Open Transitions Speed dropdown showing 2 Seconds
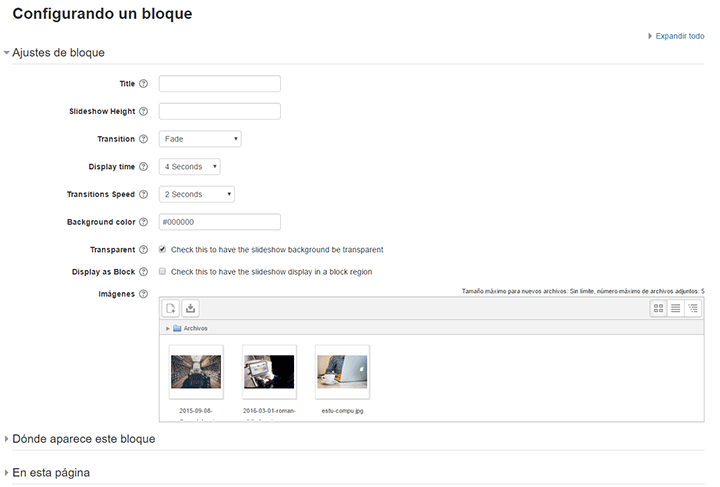720x487 pixels. (x=197, y=194)
